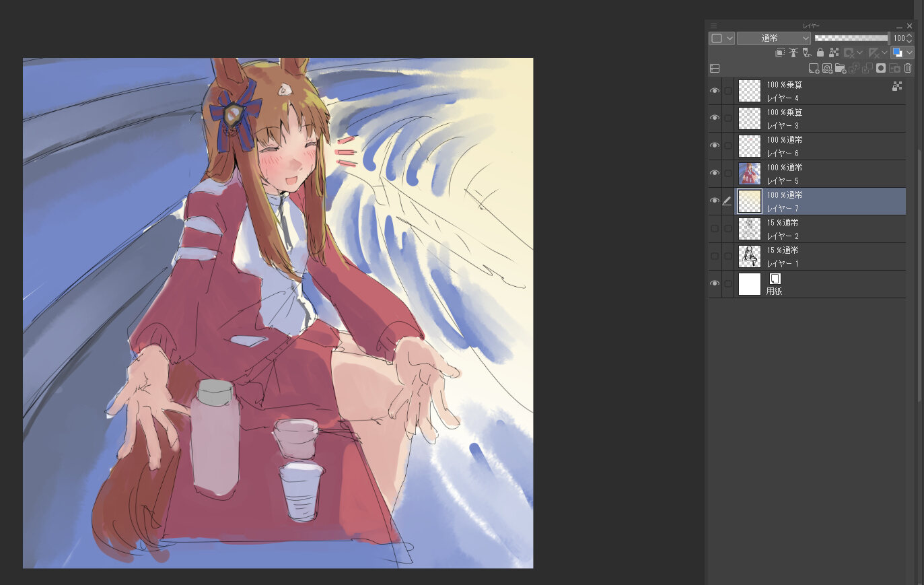The image size is (924, 585).
Task: Click transparent-lock indicator on レイヤー 4 row
Action: point(897,86)
